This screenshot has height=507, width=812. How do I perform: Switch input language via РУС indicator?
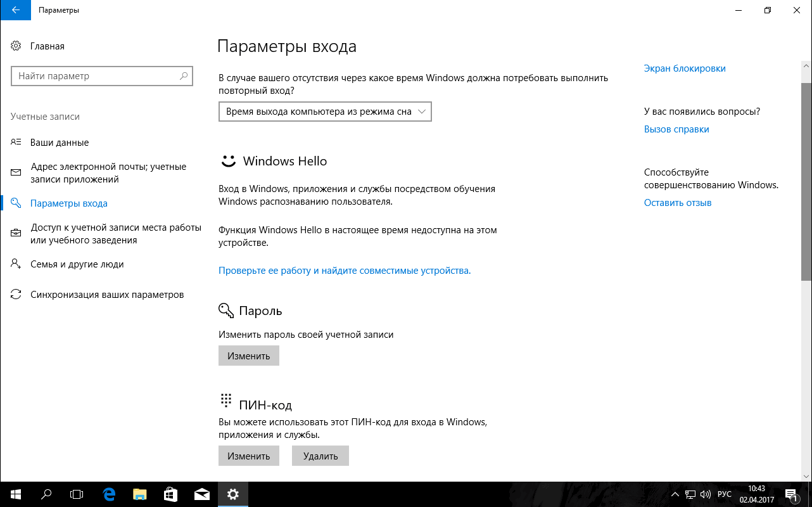click(x=724, y=494)
